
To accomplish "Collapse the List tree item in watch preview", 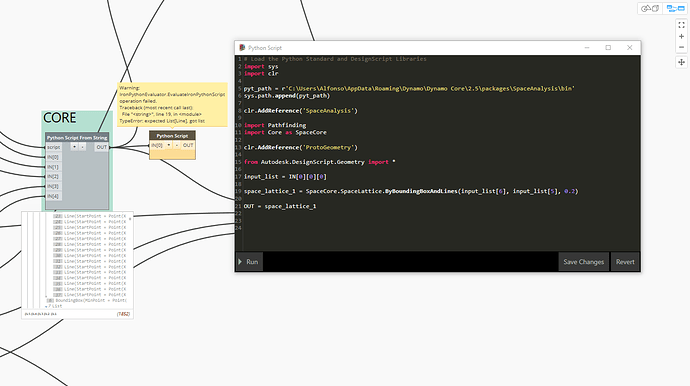I will tap(46, 306).
